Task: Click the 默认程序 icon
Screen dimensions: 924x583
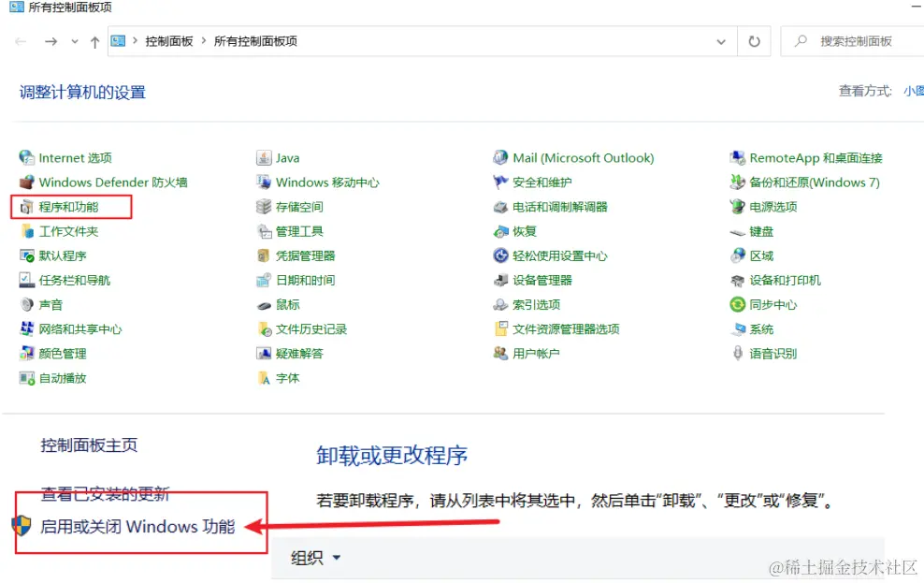Action: pos(26,255)
